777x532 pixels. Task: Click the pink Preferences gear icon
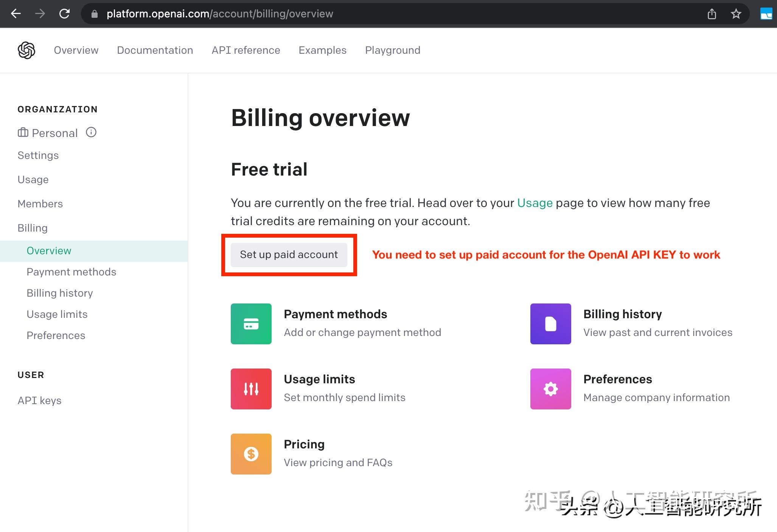click(550, 389)
